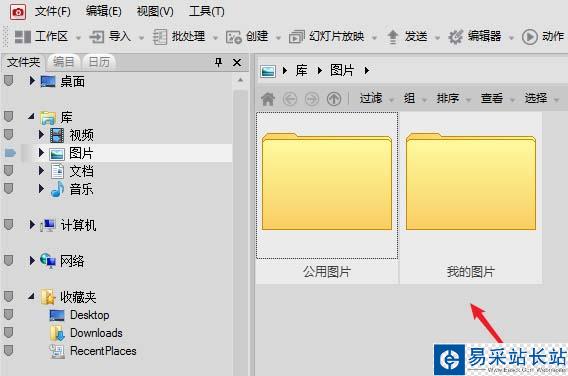Open the 过滤 filter dropdown
Viewport: 568px width, 376px height.
point(376,99)
